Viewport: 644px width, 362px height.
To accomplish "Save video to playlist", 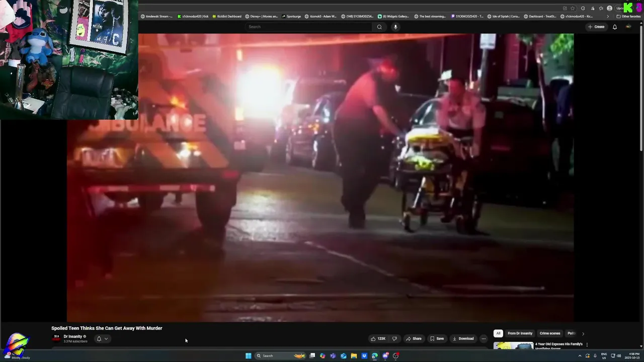I will pyautogui.click(x=437, y=338).
